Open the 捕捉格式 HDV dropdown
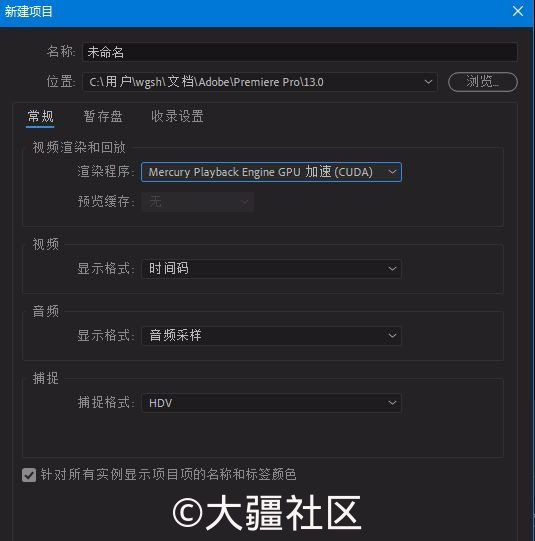 [x=271, y=403]
